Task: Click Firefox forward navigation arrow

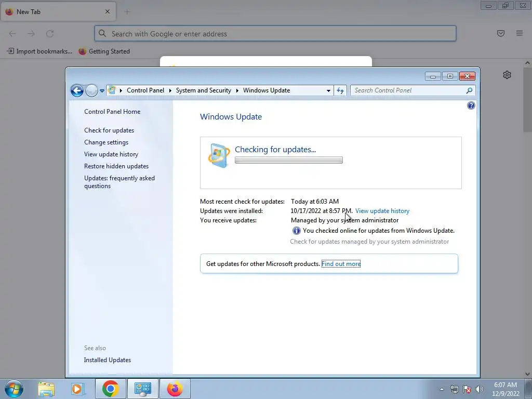Action: point(31,34)
